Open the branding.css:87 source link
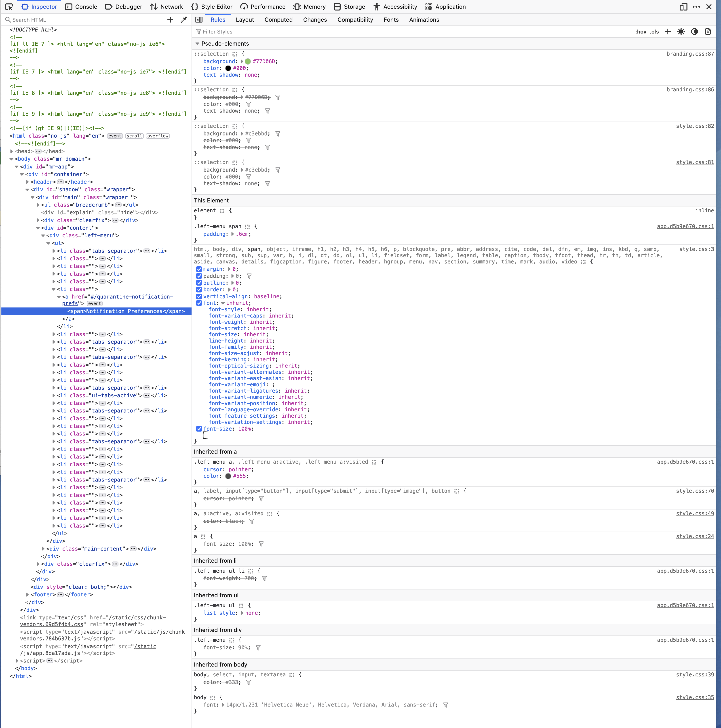This screenshot has height=728, width=721. [x=690, y=54]
